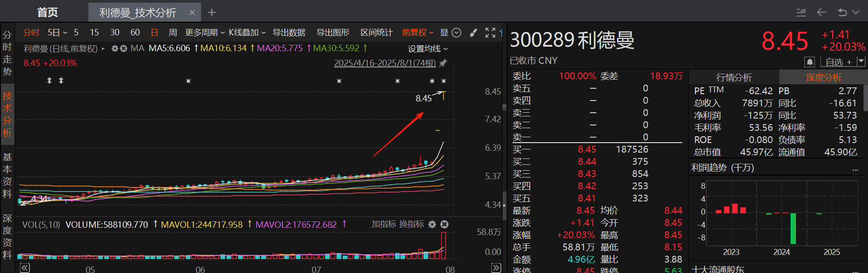Click the 导出图形 button
868x273 pixels.
[333, 33]
